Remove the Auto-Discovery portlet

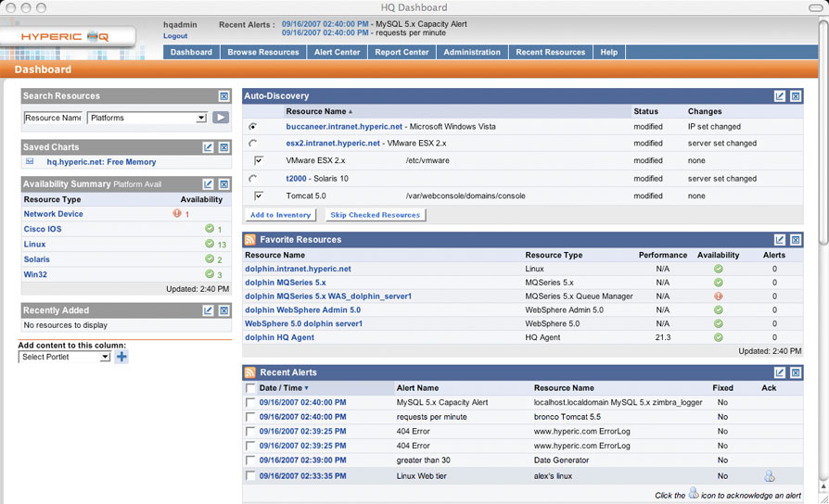tap(796, 96)
